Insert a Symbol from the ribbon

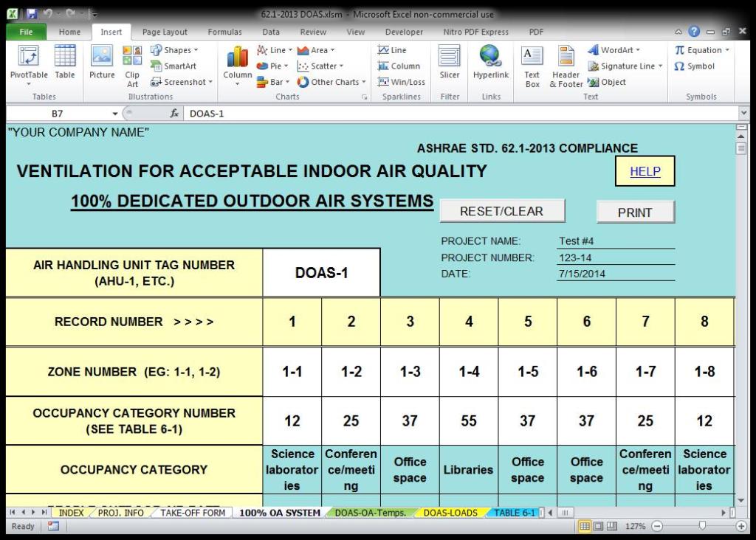694,66
